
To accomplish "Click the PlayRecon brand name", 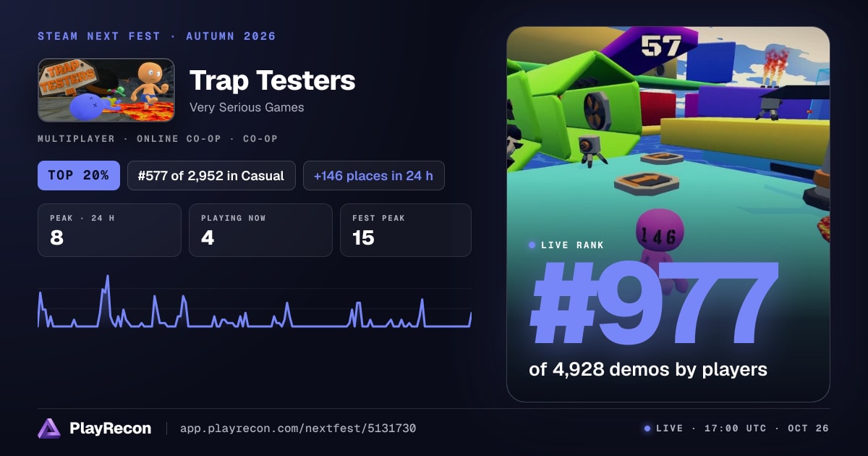I will [111, 428].
